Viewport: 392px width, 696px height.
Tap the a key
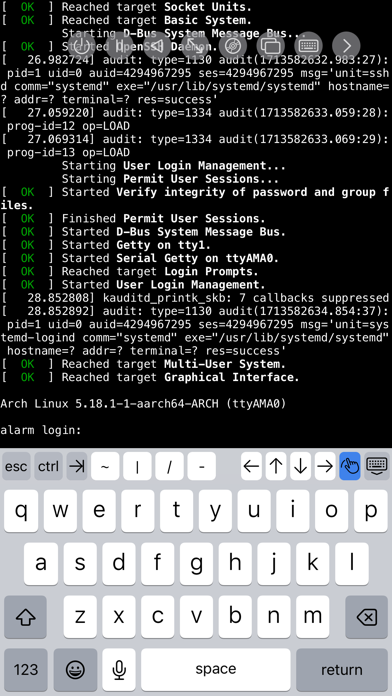point(40,563)
